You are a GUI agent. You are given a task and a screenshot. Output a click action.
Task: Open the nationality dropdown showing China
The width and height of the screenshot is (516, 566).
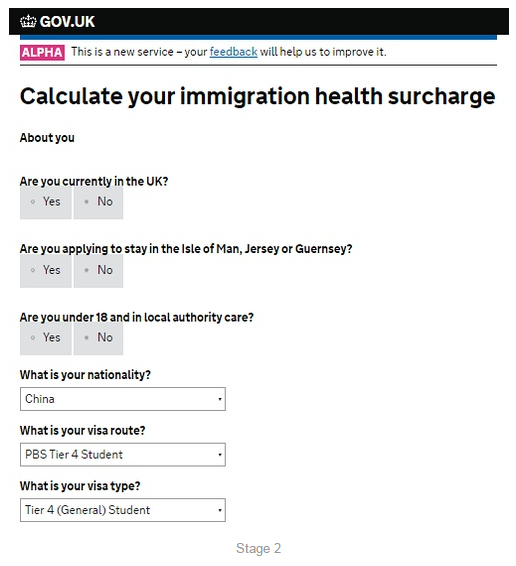(123, 399)
